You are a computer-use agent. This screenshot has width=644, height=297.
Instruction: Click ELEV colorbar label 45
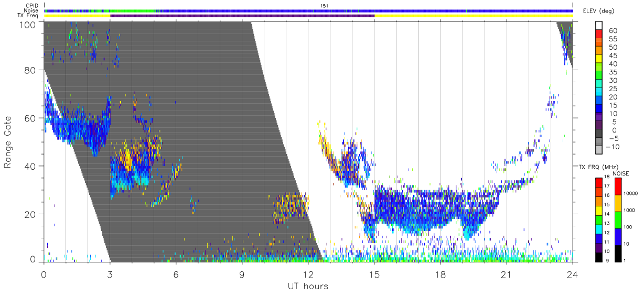coord(613,56)
